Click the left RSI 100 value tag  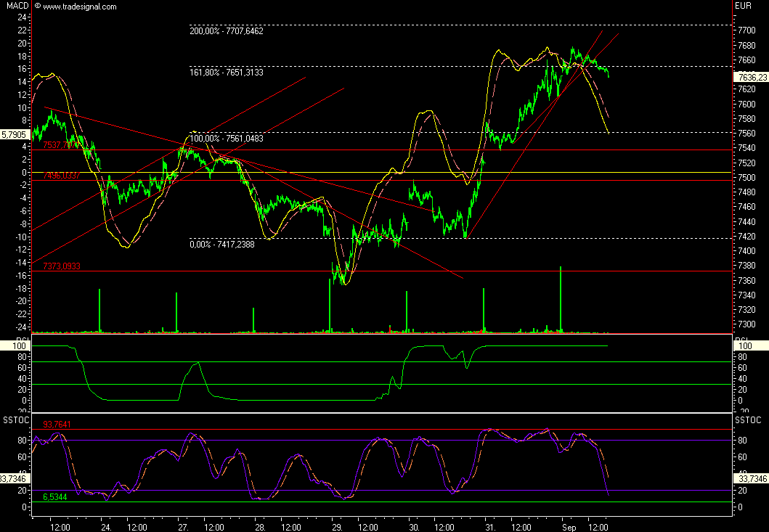coord(15,346)
